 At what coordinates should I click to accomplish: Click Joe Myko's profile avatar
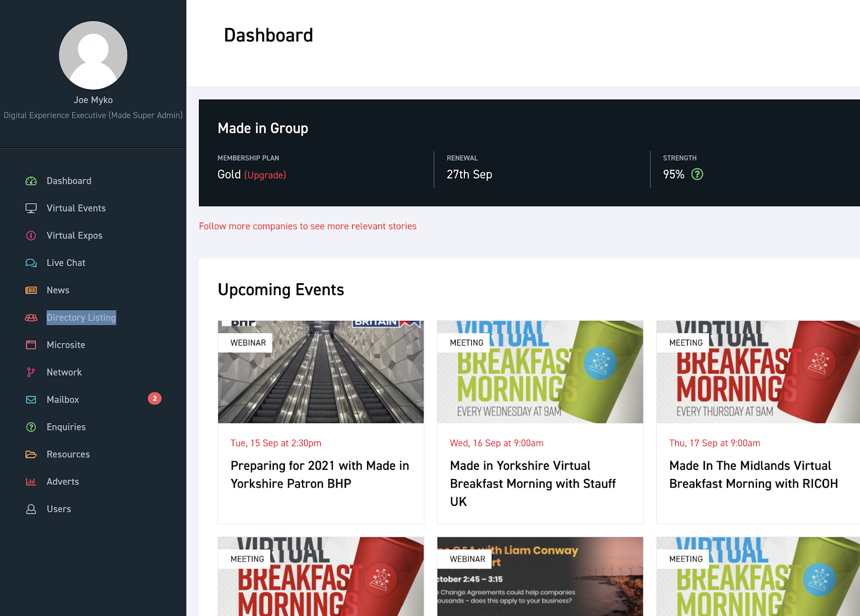(x=93, y=55)
